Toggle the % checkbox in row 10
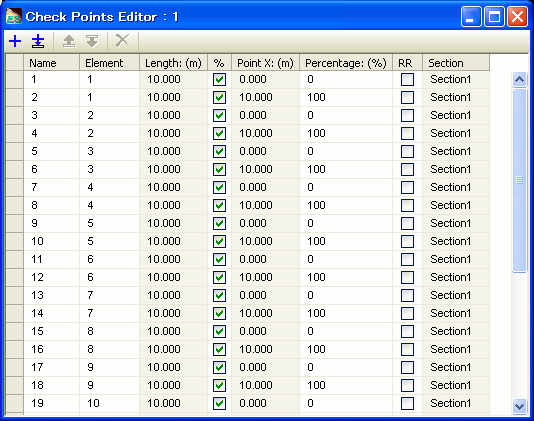Viewport: 534px width, 421px height. [x=219, y=241]
